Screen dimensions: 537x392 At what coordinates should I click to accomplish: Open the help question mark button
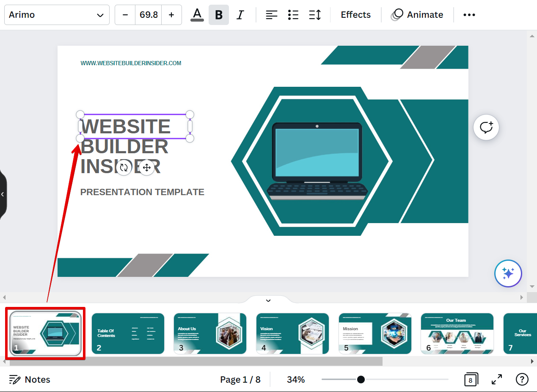522,380
